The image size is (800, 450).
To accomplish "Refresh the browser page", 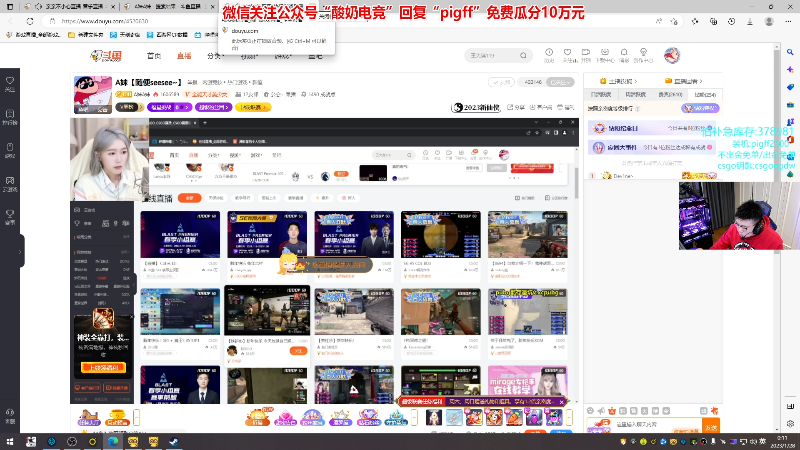I will tap(30, 21).
